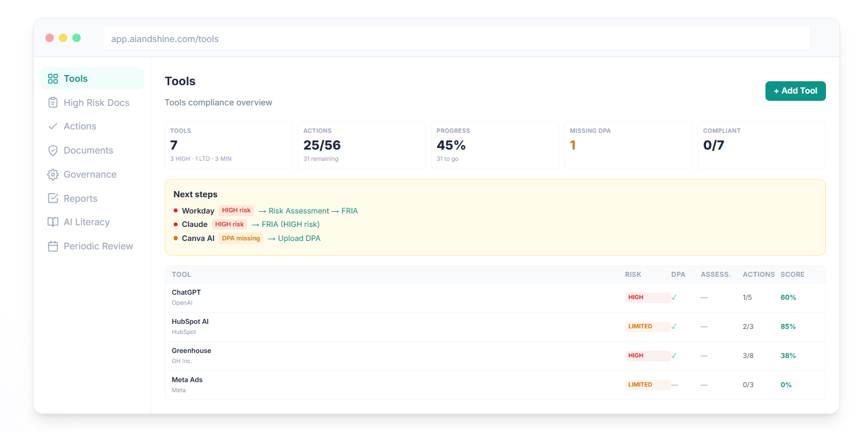Click Meta Ads' LIMITED risk badge

[x=648, y=385]
